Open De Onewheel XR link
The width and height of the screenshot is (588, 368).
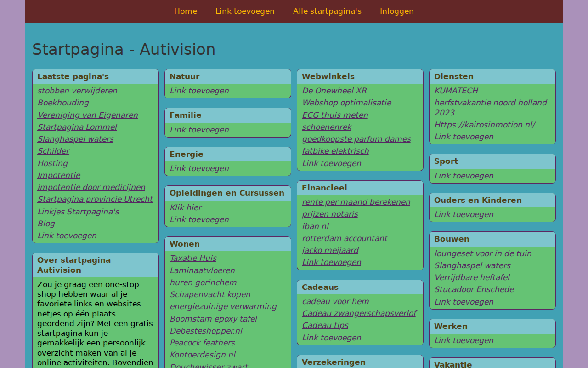pyautogui.click(x=334, y=91)
